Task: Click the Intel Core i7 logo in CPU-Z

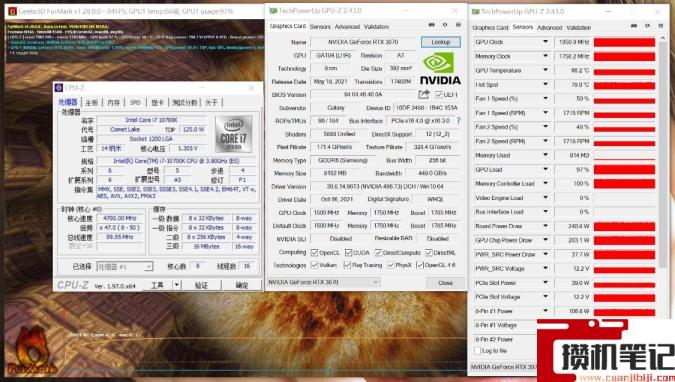Action: (x=233, y=134)
